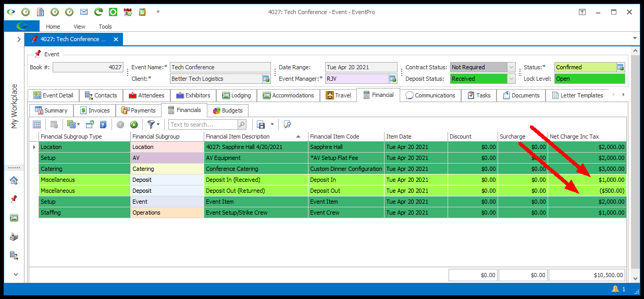Click the AV subgroup cell

[x=167, y=158]
